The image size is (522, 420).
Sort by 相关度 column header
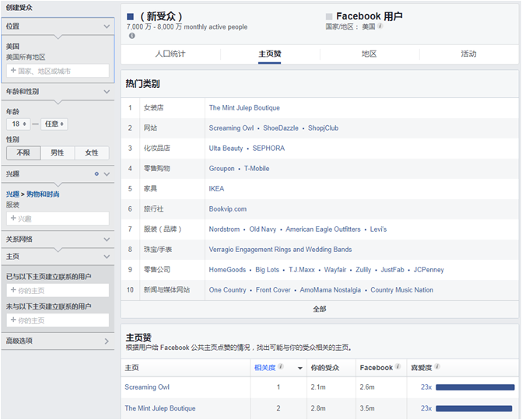(x=265, y=368)
